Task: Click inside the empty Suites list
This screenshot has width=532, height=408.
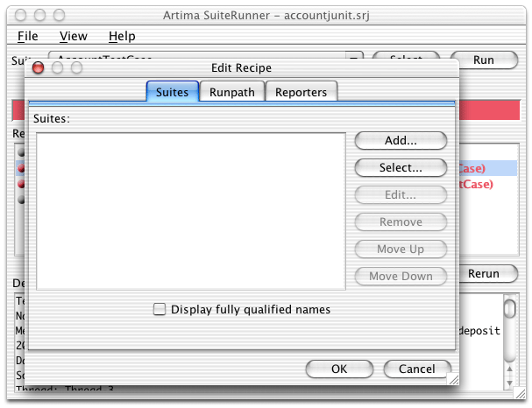Action: pos(191,211)
